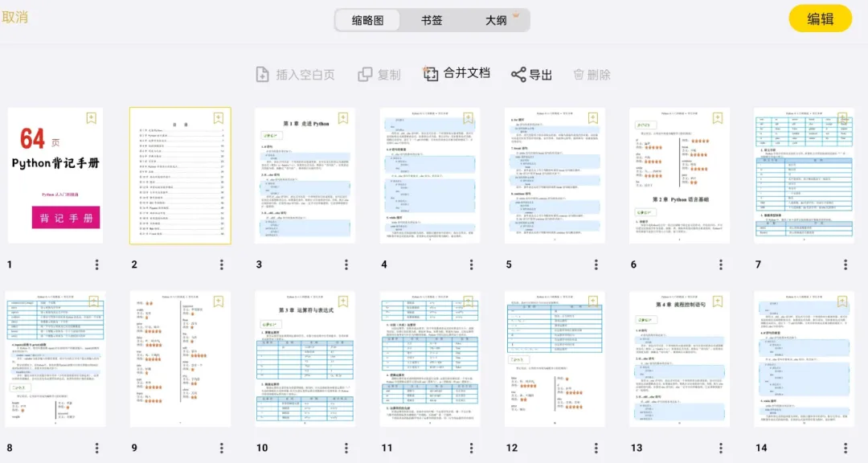The height and width of the screenshot is (463, 868).
Task: Toggle bookmark on page 9 thumbnail
Action: coord(219,301)
